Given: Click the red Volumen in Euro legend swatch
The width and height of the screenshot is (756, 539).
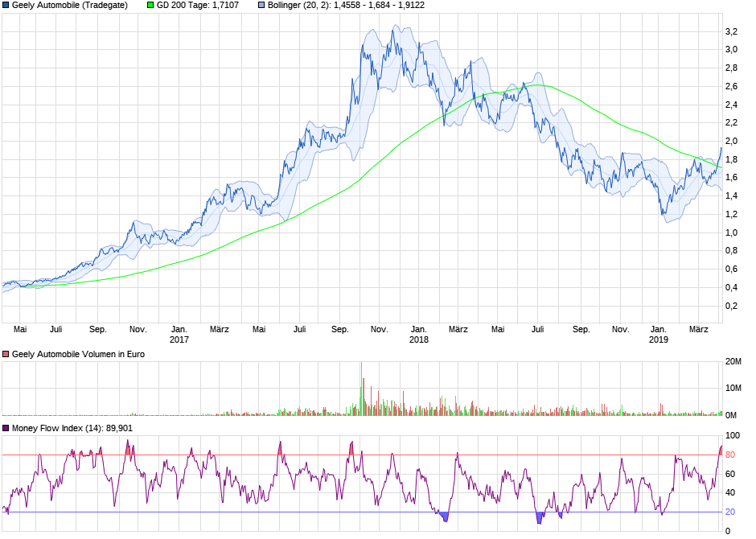Looking at the screenshot, I should pos(6,354).
